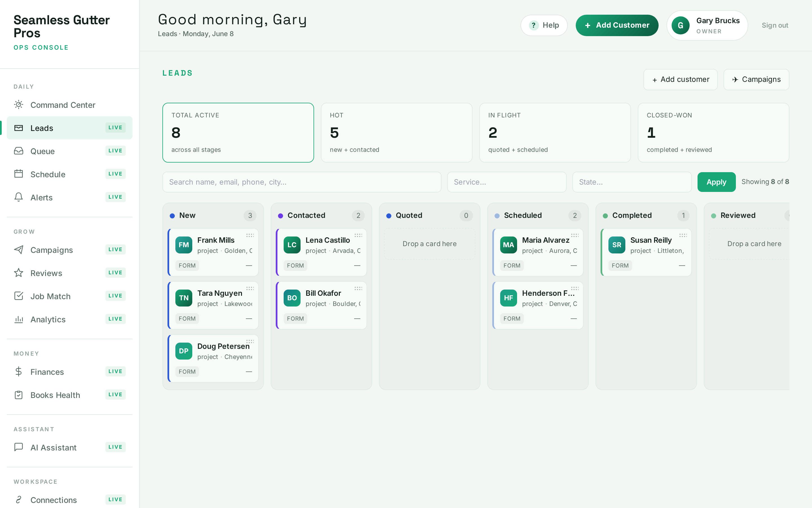Open AI Assistant page
Viewport: 812px width, 508px height.
[69, 447]
